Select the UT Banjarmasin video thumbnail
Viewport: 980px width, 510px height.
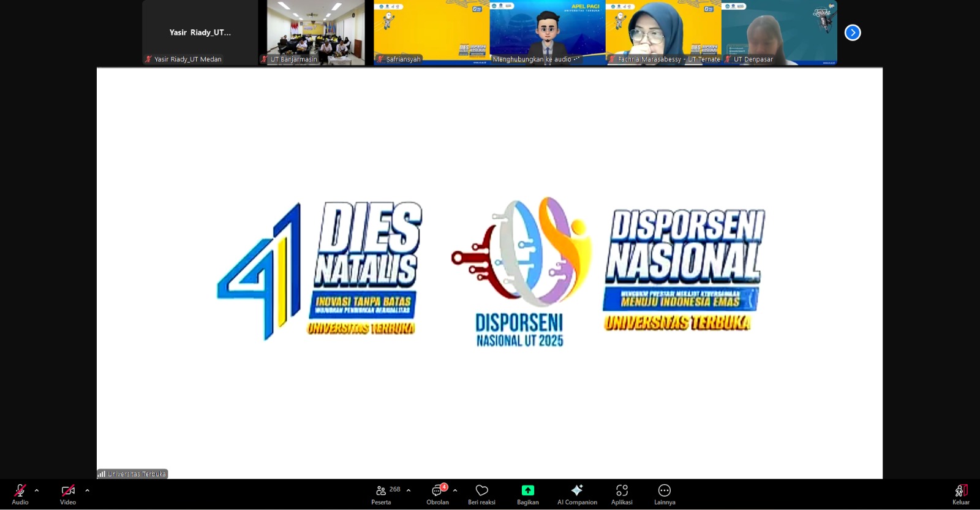316,32
